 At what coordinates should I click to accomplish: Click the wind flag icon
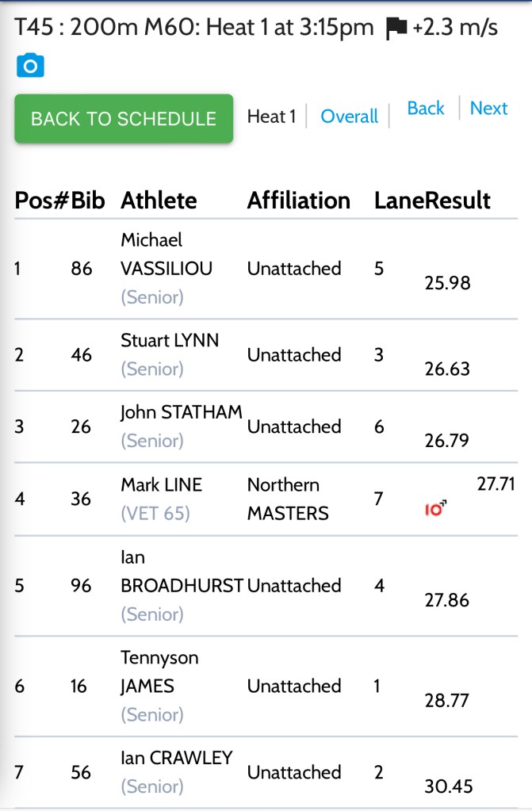396,29
